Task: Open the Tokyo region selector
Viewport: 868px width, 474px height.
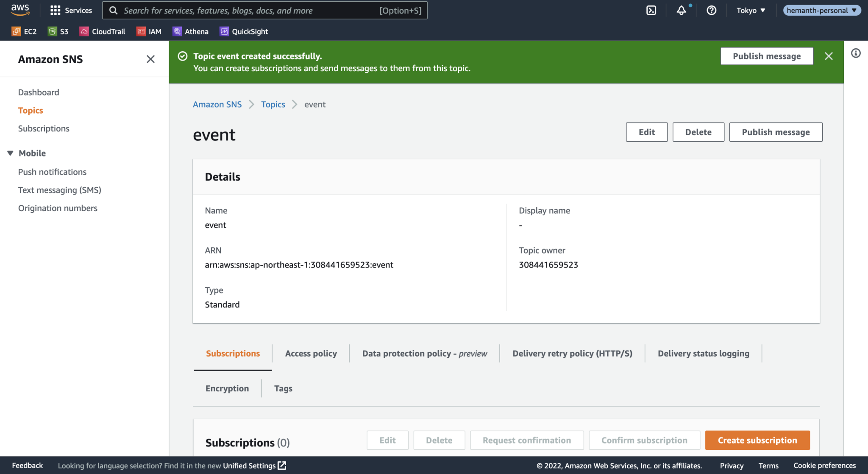Action: pyautogui.click(x=751, y=10)
